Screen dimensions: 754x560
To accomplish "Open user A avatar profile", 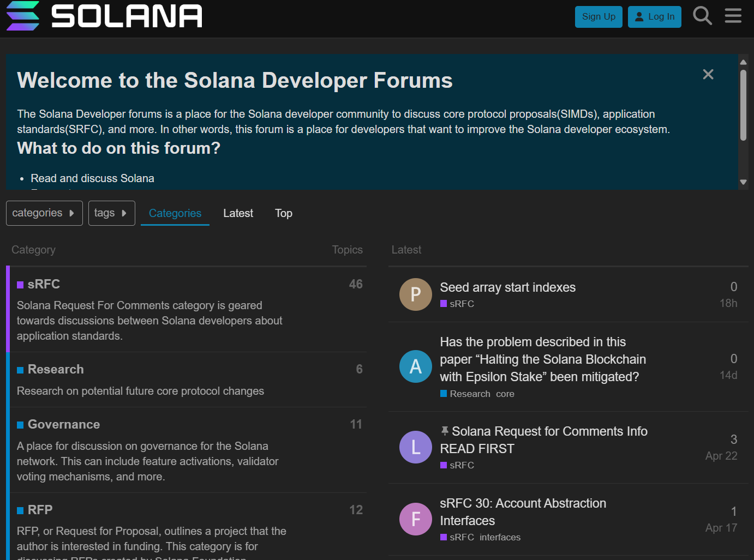I will pyautogui.click(x=416, y=366).
